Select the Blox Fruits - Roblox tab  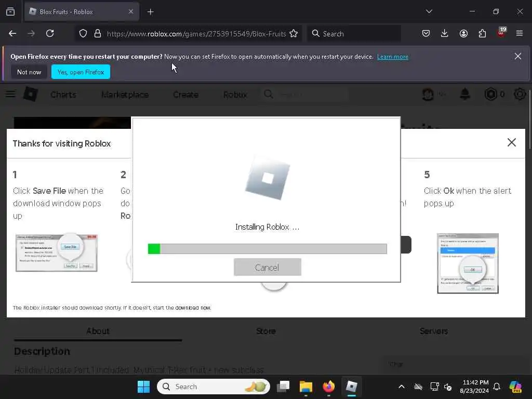pos(82,12)
